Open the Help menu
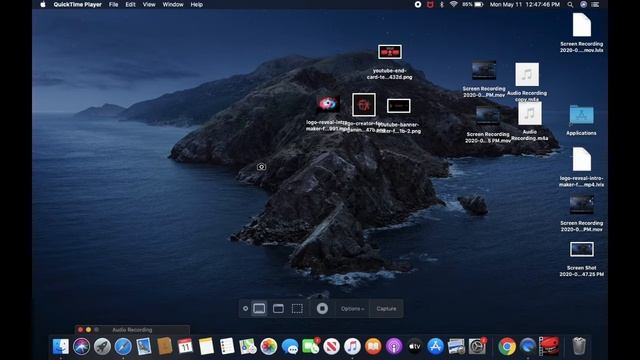640x360 pixels. [x=197, y=4]
